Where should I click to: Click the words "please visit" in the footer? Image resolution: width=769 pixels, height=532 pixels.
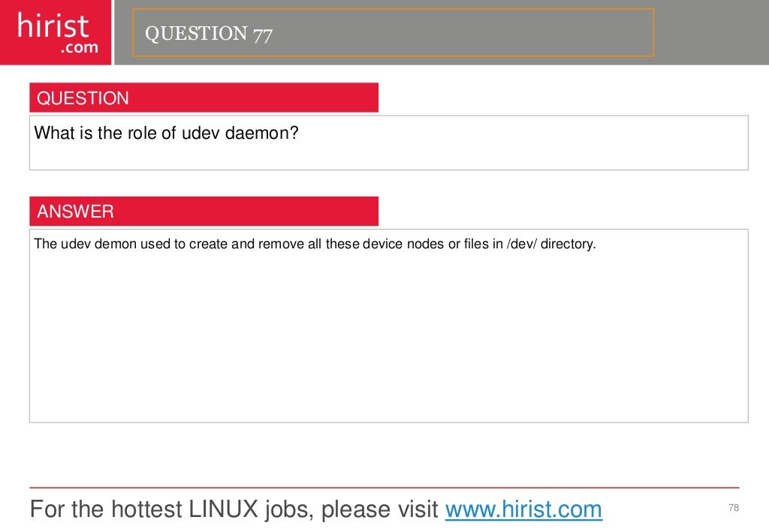(x=379, y=509)
